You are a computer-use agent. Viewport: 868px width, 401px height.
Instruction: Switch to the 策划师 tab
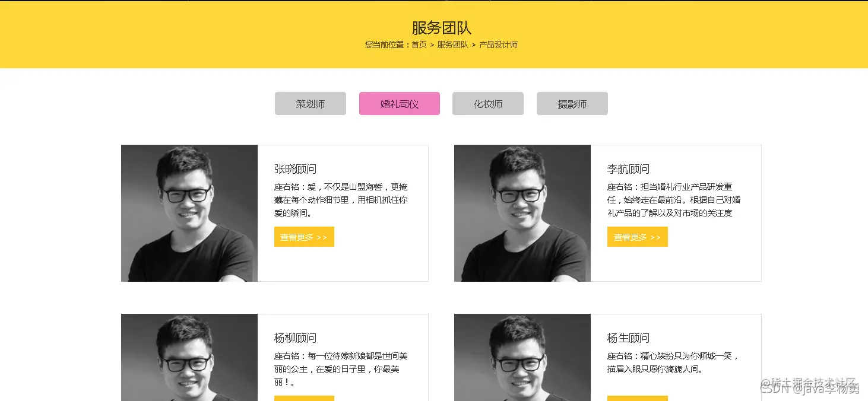(x=311, y=104)
